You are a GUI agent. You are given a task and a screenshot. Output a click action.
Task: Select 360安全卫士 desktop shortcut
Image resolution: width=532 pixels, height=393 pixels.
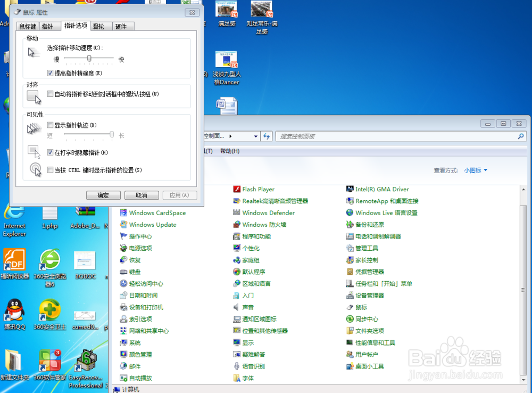[49, 314]
